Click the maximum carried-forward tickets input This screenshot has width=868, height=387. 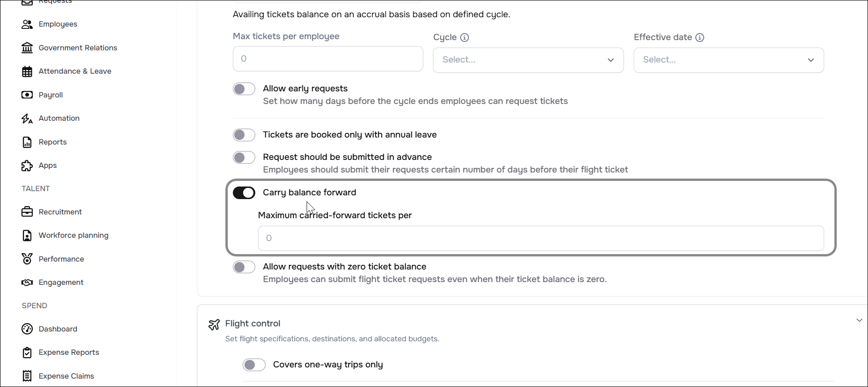point(540,238)
